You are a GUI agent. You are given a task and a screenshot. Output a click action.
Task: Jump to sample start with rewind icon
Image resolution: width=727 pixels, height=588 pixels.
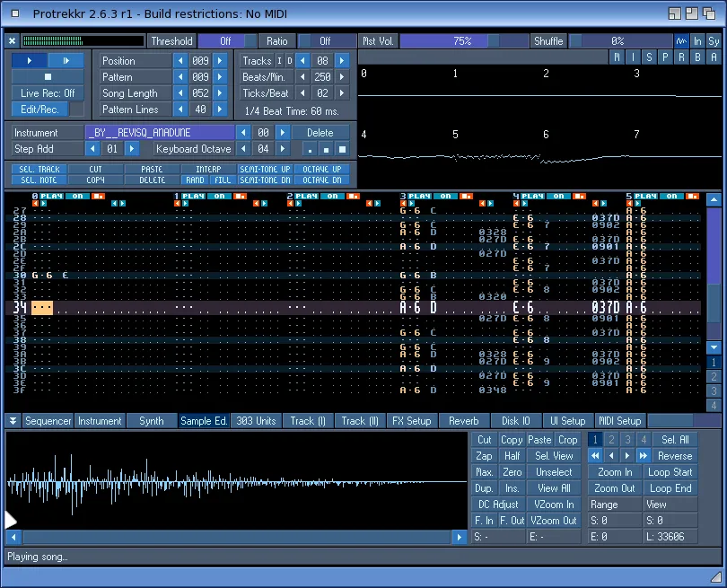pos(596,456)
